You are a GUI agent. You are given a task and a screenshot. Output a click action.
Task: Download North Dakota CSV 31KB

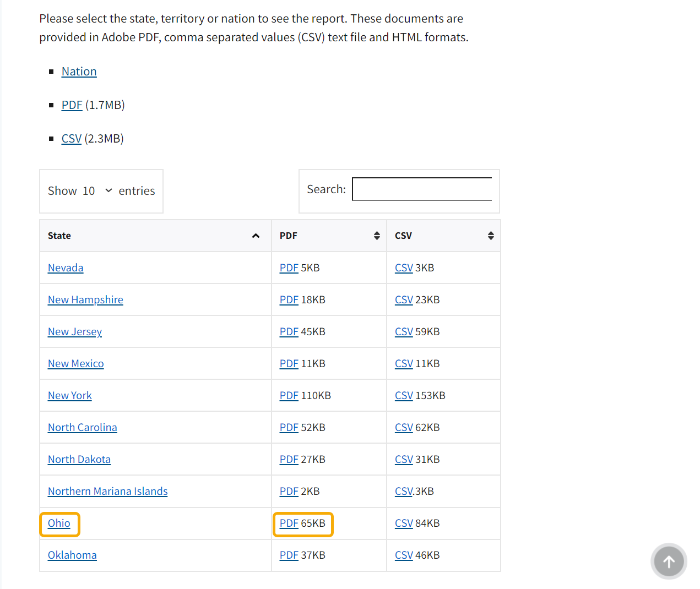[x=404, y=460]
